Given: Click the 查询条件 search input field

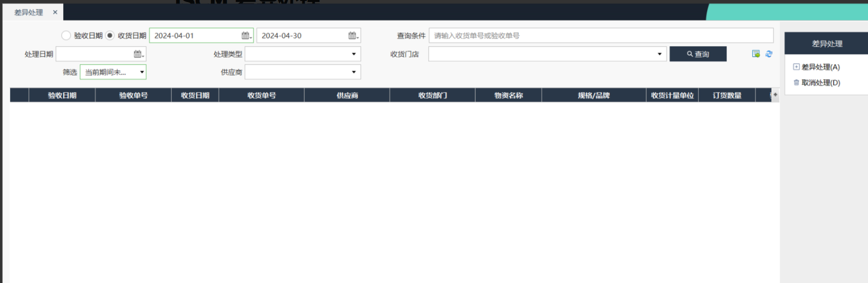Looking at the screenshot, I should 600,36.
